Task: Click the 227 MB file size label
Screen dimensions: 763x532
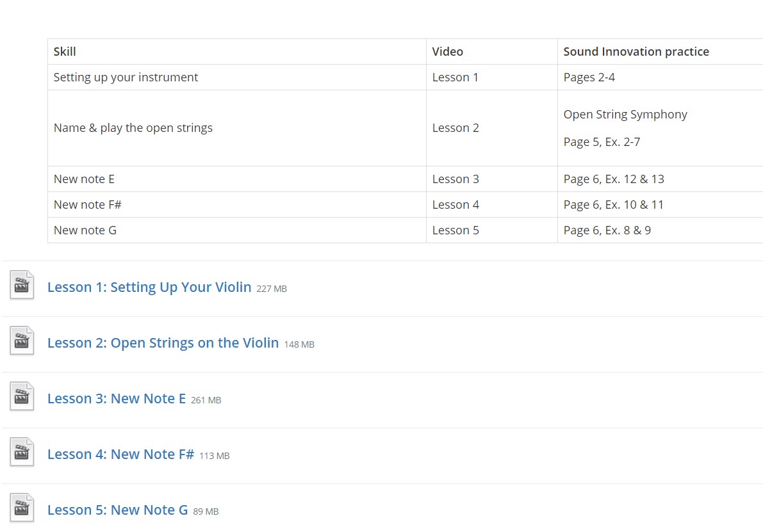Action: pos(272,289)
